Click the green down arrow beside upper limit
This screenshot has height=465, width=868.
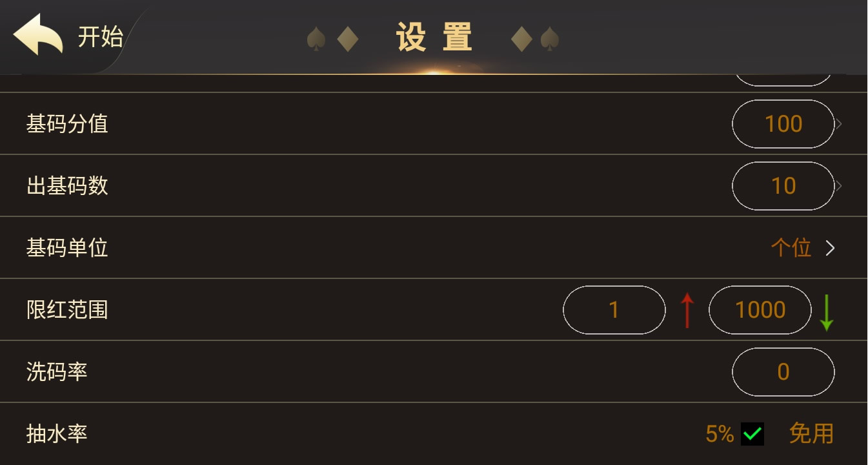(828, 310)
